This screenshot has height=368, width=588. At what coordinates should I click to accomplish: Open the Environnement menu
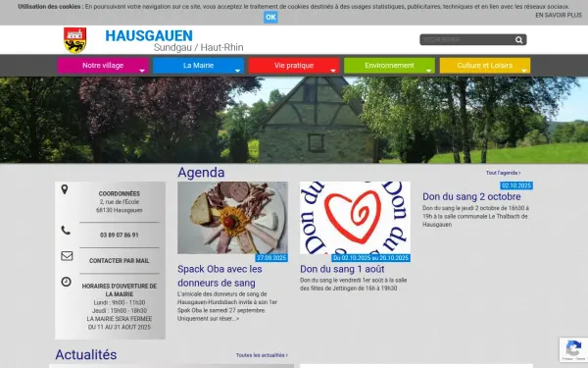pyautogui.click(x=389, y=66)
